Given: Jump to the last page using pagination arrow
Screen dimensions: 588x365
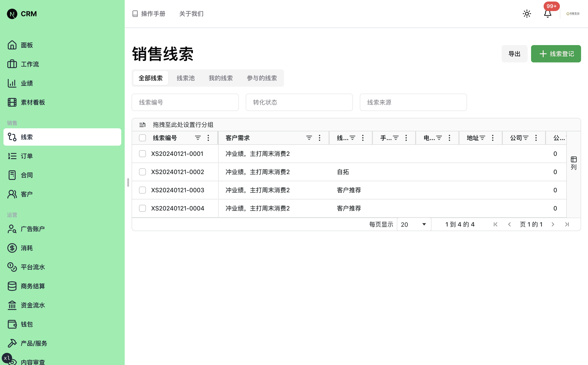Looking at the screenshot, I should tap(567, 224).
